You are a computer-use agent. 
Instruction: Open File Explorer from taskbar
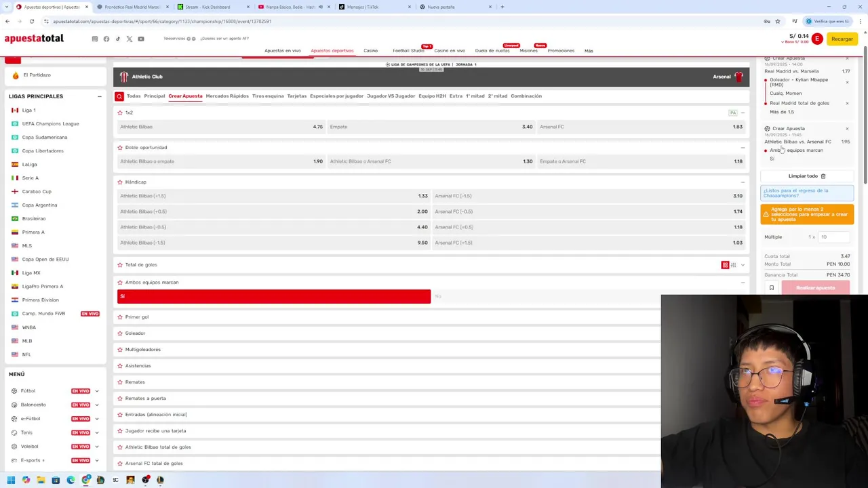[x=41, y=480]
